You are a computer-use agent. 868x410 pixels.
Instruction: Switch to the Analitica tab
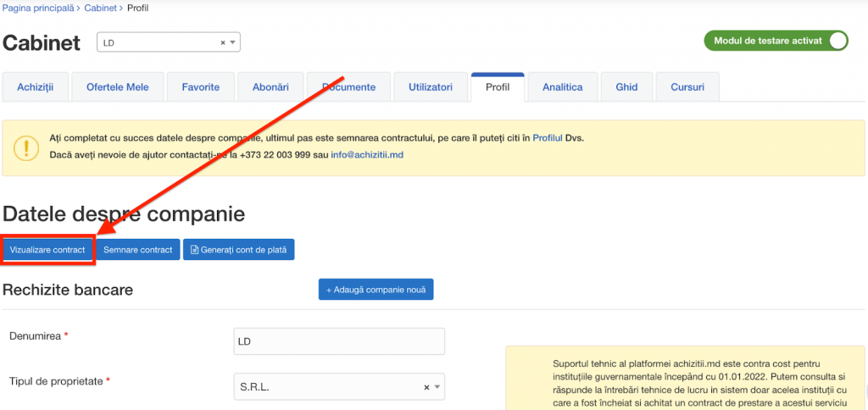point(562,87)
